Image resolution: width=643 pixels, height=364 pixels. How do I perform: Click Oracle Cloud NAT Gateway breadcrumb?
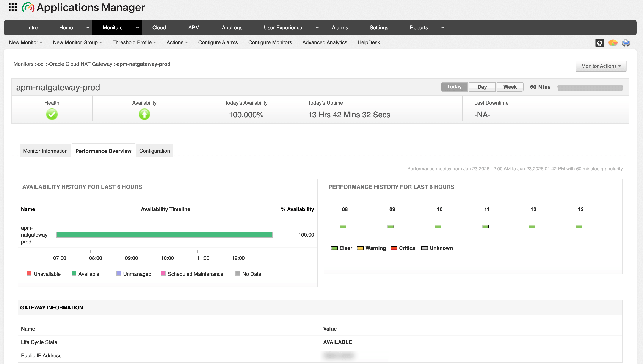(x=80, y=64)
